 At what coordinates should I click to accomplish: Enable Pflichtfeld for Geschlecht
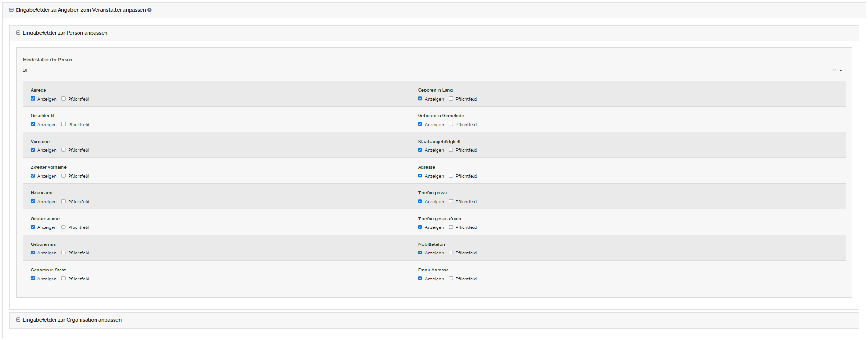pyautogui.click(x=63, y=124)
